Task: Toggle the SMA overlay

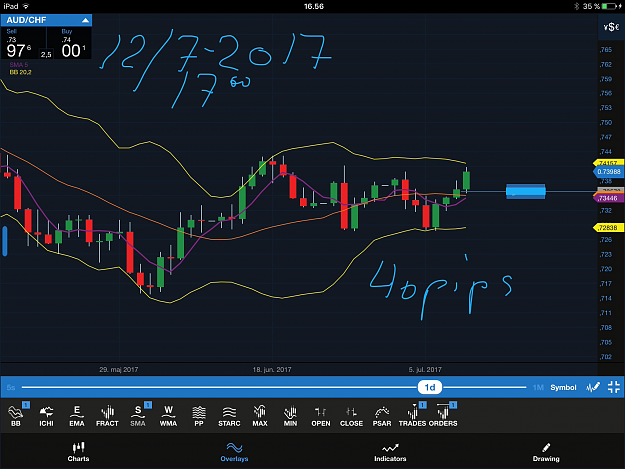Action: click(138, 415)
